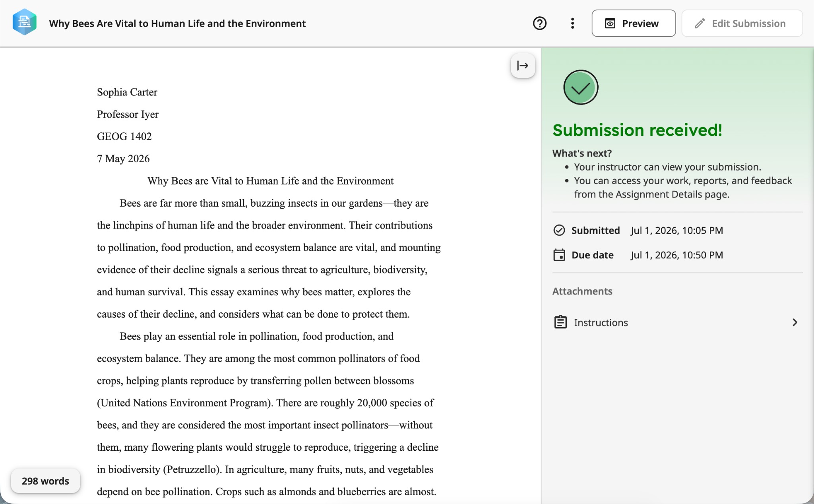Image resolution: width=814 pixels, height=504 pixels.
Task: Open the Instructions attachment row
Action: coord(677,322)
